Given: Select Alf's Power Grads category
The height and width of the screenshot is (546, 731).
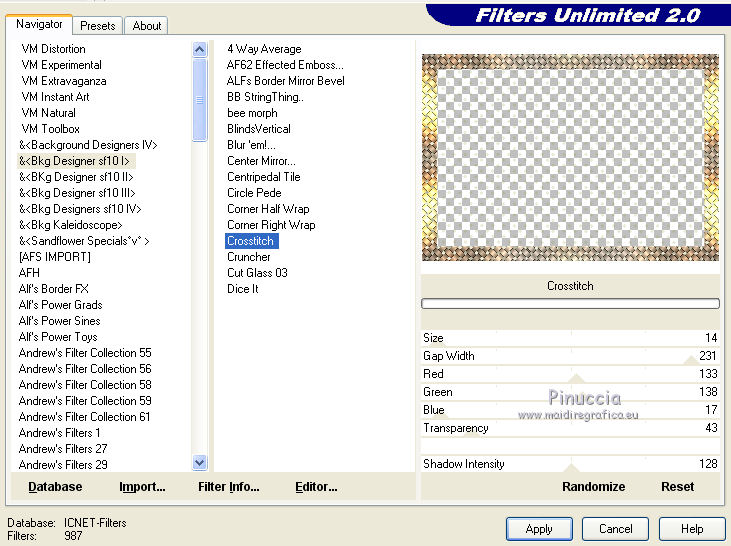Looking at the screenshot, I should tap(61, 305).
